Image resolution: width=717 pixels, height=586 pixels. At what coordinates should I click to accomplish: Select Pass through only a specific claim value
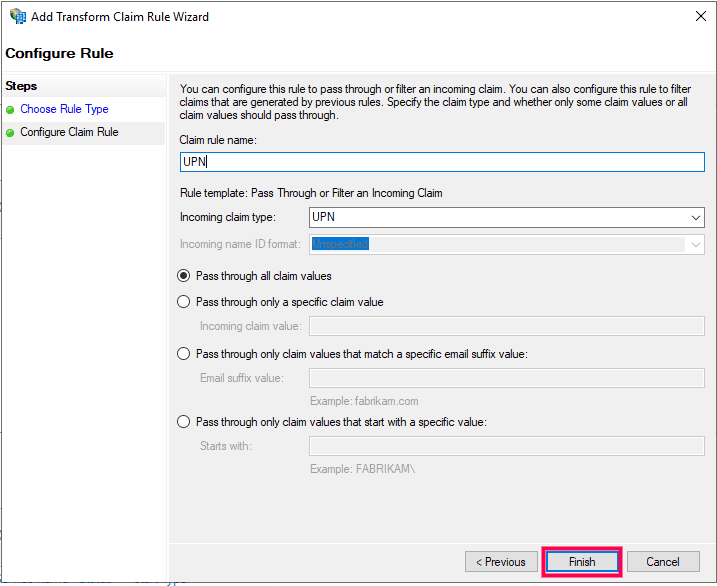click(183, 302)
